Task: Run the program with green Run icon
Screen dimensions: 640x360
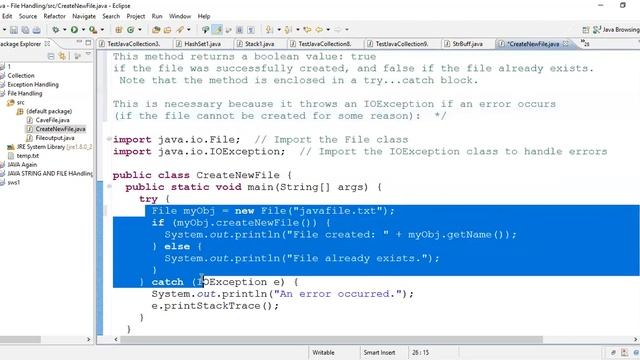Action: tap(74, 30)
